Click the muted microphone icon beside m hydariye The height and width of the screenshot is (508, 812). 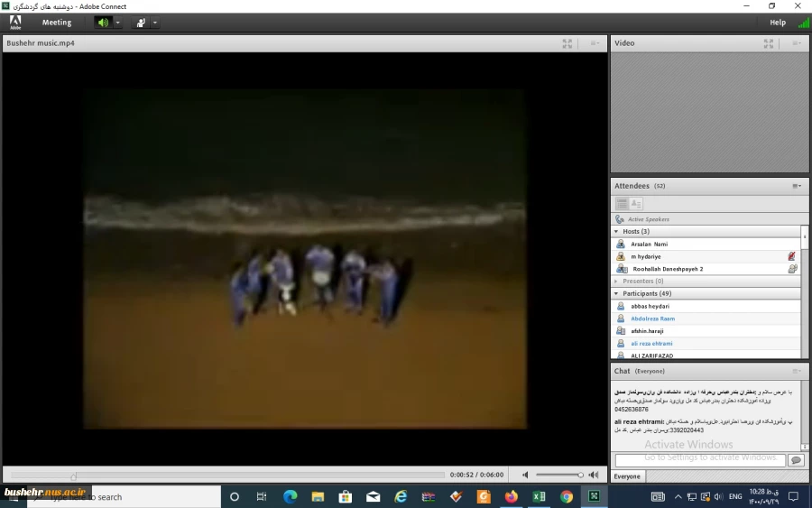pyautogui.click(x=791, y=256)
